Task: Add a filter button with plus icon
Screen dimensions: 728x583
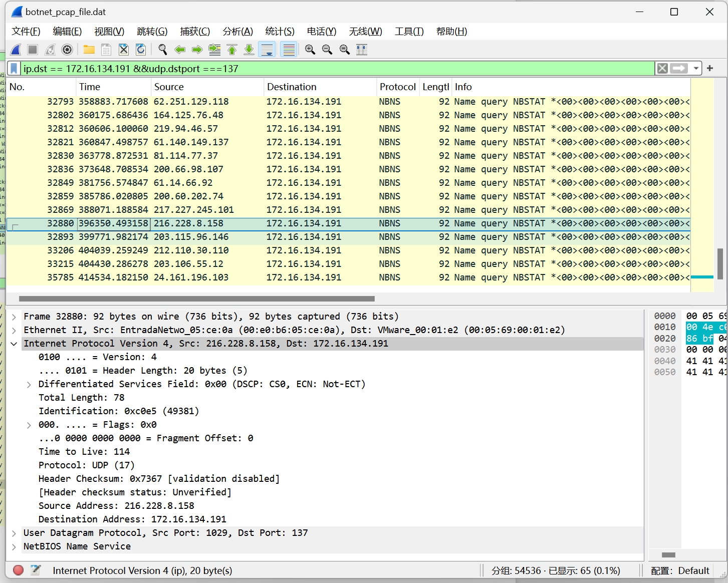Action: 710,68
